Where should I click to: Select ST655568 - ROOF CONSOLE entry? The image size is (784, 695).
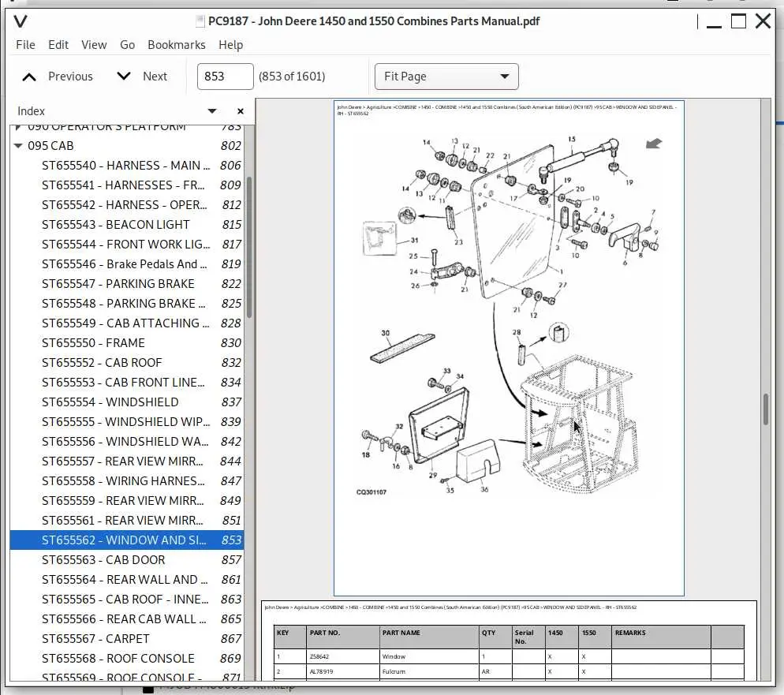coord(127,659)
